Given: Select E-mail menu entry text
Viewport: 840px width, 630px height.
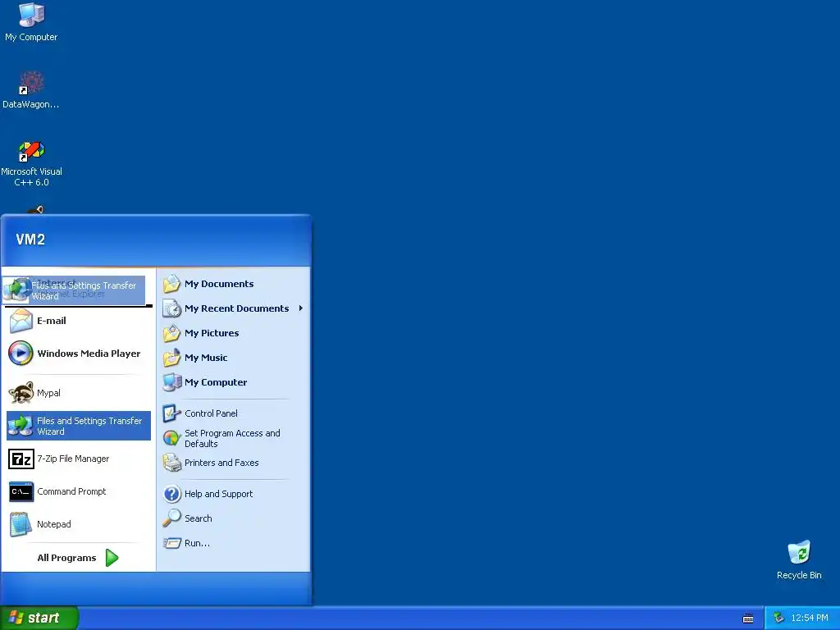Looking at the screenshot, I should click(52, 321).
